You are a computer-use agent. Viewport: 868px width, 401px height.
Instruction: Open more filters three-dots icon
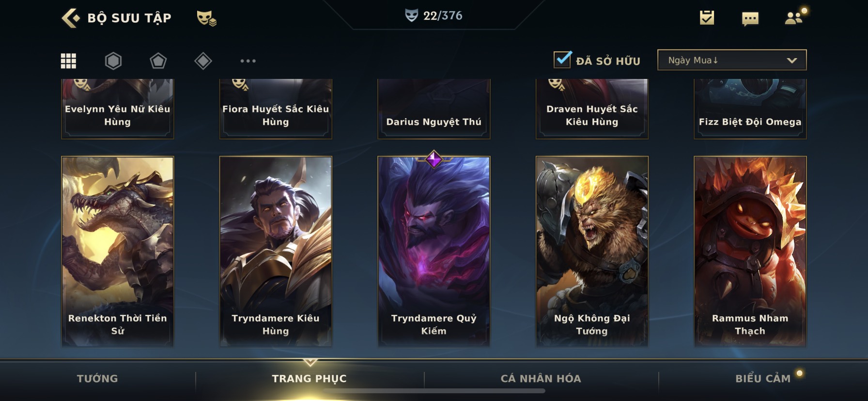tap(248, 61)
